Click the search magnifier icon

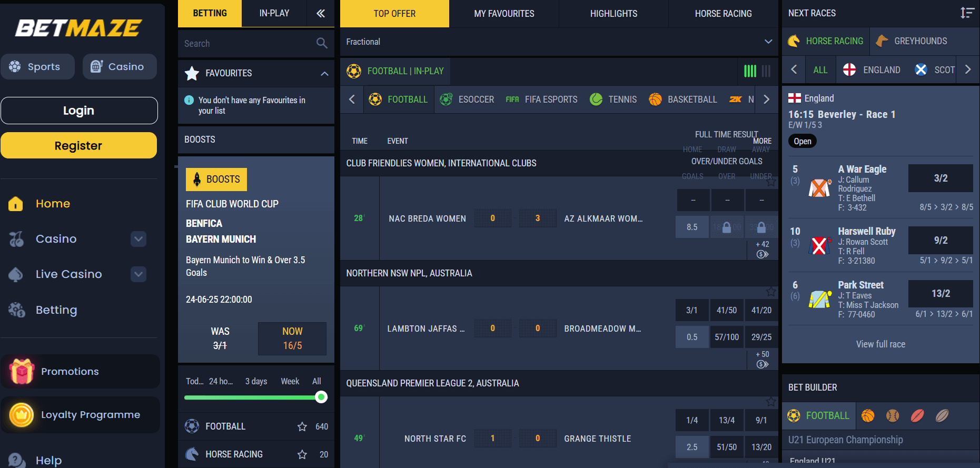click(x=322, y=43)
